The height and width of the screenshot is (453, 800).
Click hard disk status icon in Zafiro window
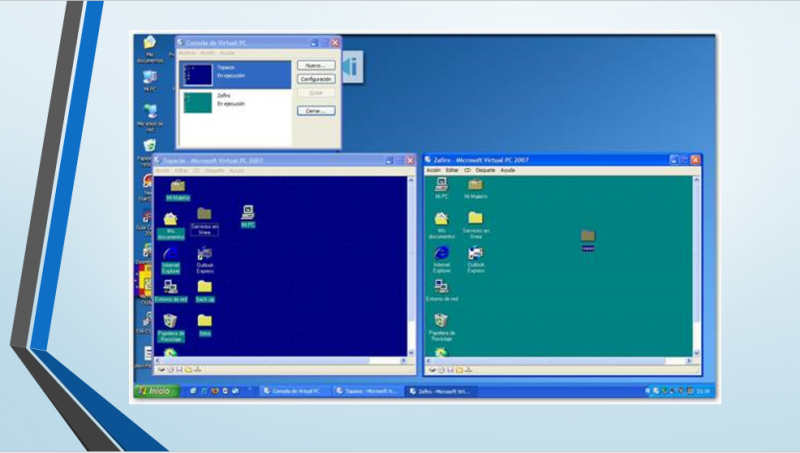pyautogui.click(x=432, y=369)
